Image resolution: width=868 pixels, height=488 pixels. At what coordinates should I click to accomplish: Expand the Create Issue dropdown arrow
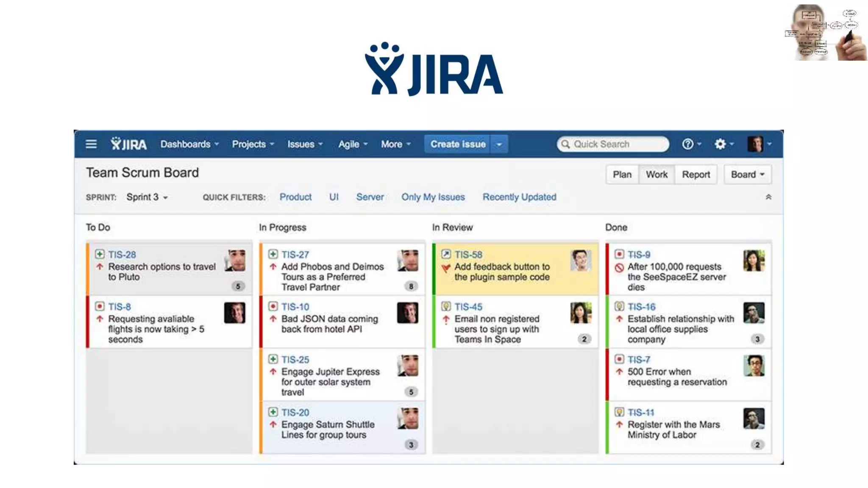tap(499, 144)
